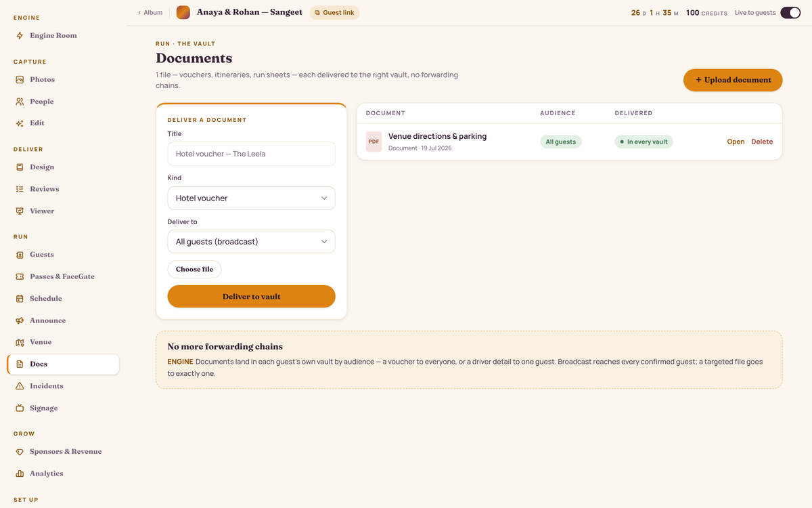Click the Edit sparkle icon
Viewport: 812px width, 508px height.
point(20,123)
